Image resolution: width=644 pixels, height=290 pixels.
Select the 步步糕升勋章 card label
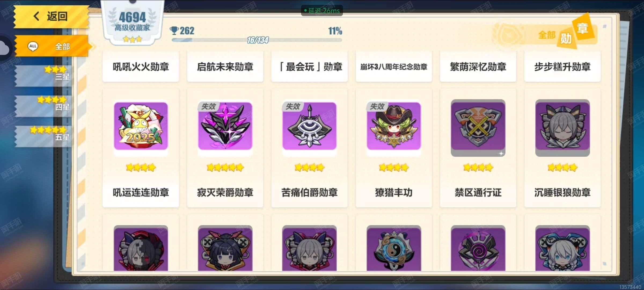[x=562, y=67]
